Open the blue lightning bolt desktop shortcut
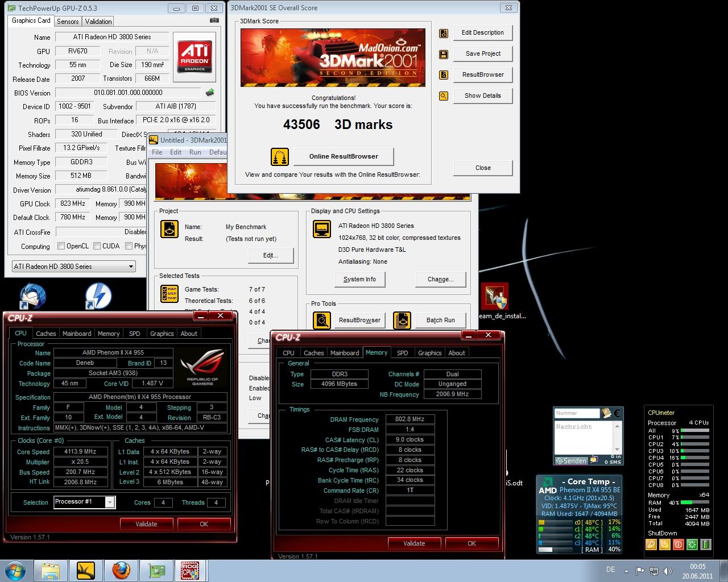This screenshot has height=582, width=728. [98, 297]
